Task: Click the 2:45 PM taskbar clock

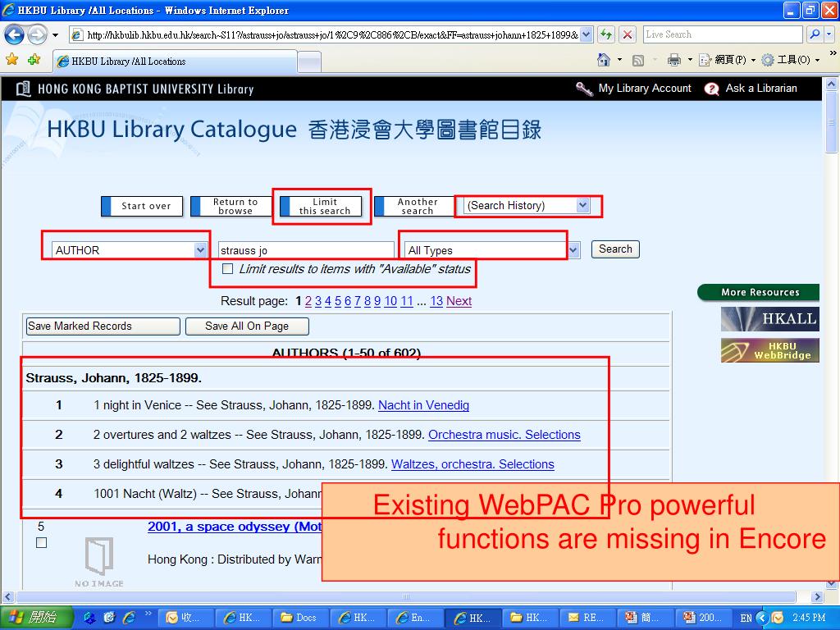Action: coord(810,618)
